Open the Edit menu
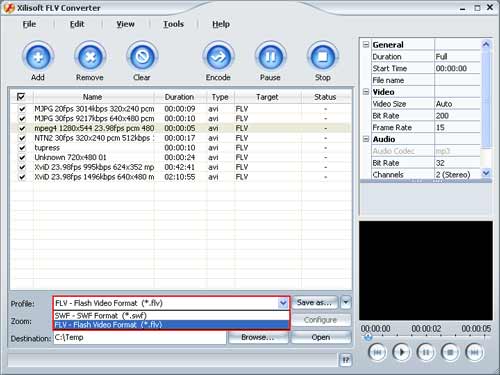Image resolution: width=500 pixels, height=375 pixels. 77,24
